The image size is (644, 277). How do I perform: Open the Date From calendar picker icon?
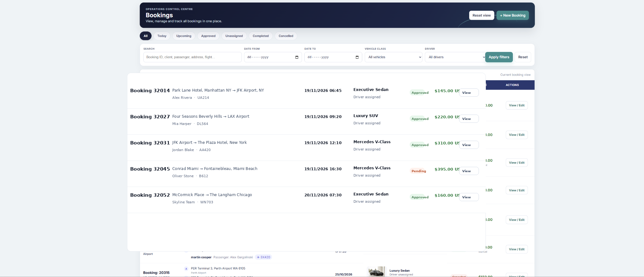point(297,57)
